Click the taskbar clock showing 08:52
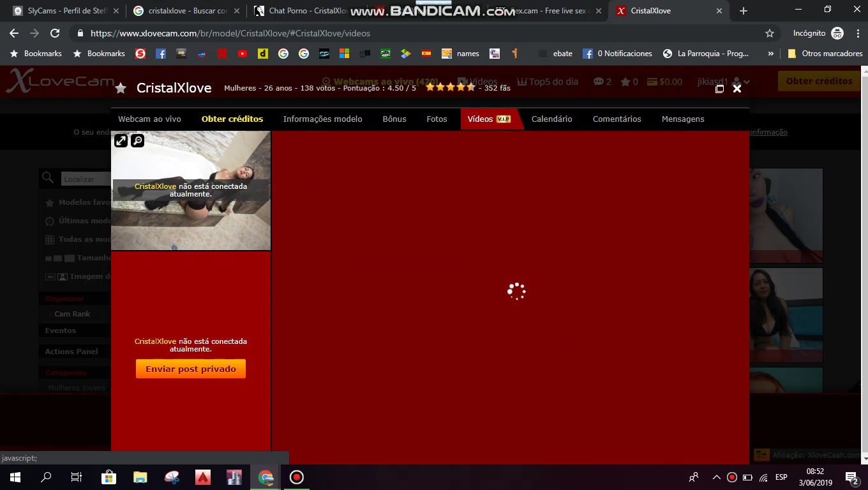This screenshot has width=868, height=490. point(815,477)
